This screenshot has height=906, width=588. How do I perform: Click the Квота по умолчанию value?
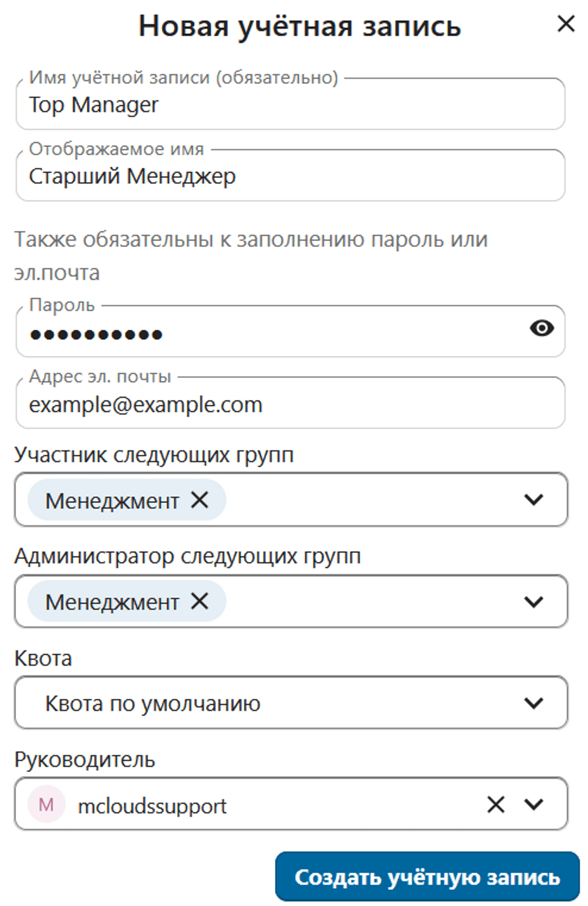153,704
